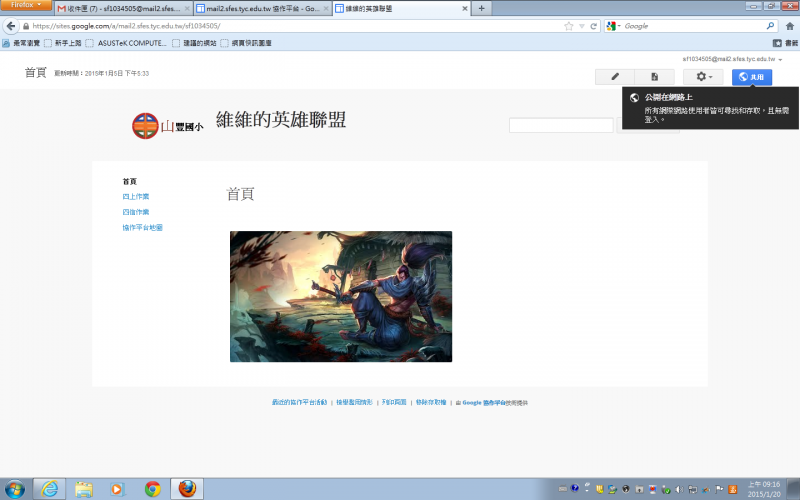Open the recent site activity footer link
Screen dimensions: 800x500
[x=299, y=403]
